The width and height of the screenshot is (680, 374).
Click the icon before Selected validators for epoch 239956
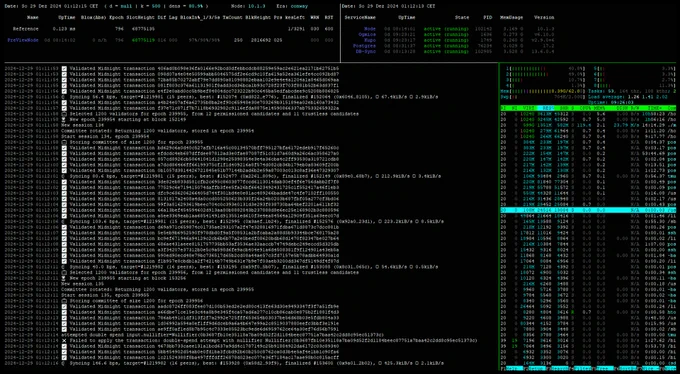tap(64, 272)
